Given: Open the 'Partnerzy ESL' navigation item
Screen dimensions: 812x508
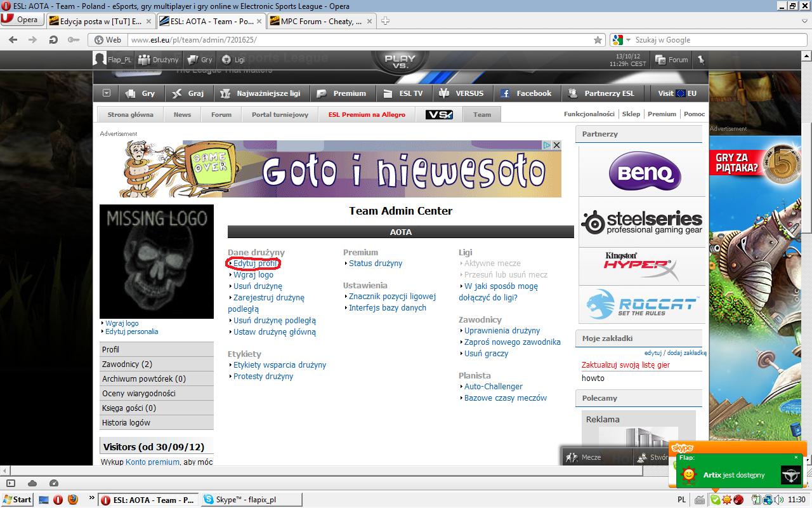Looking at the screenshot, I should point(601,93).
